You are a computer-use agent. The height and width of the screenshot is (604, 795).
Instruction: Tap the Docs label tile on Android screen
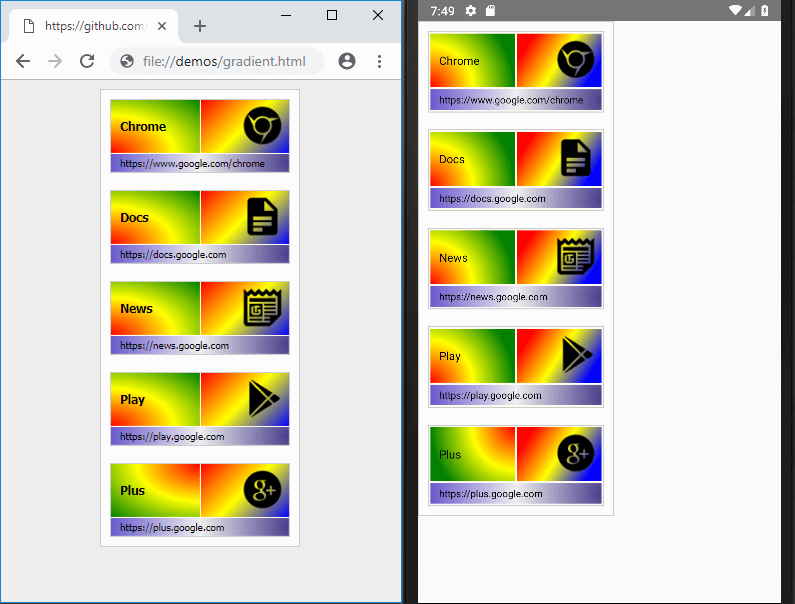click(x=472, y=159)
